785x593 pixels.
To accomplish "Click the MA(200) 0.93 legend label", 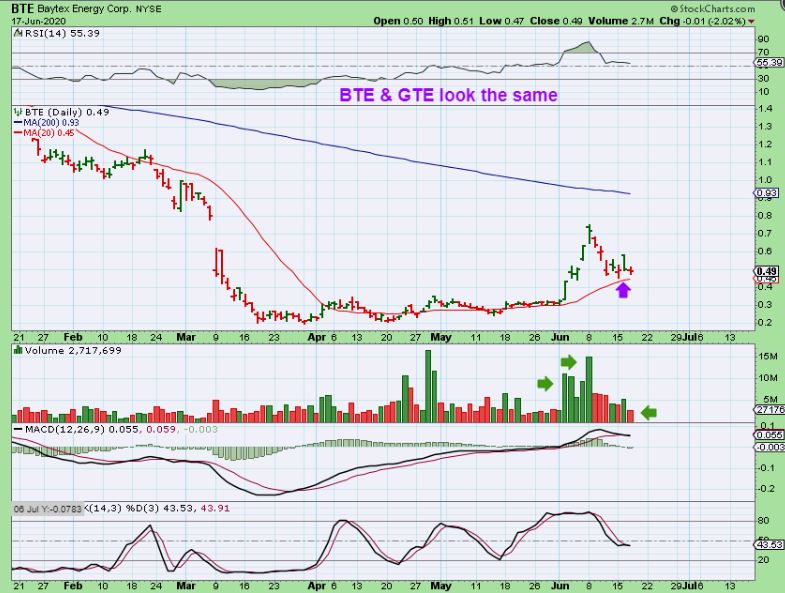I will pos(51,123).
